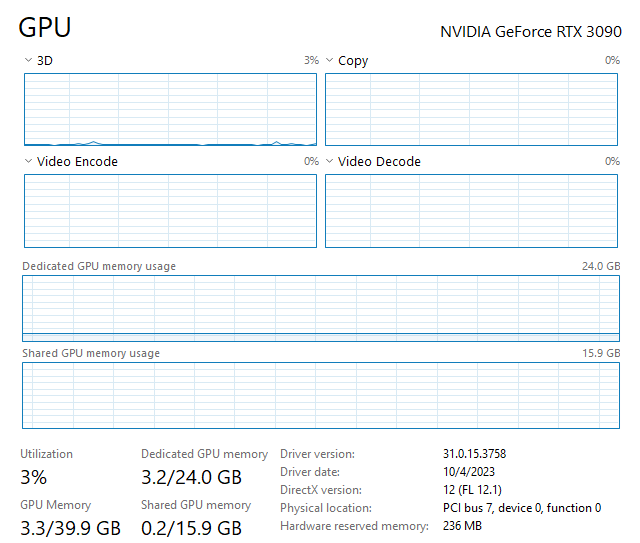Image resolution: width=640 pixels, height=543 pixels.
Task: Click the GPU heading title
Action: point(45,28)
